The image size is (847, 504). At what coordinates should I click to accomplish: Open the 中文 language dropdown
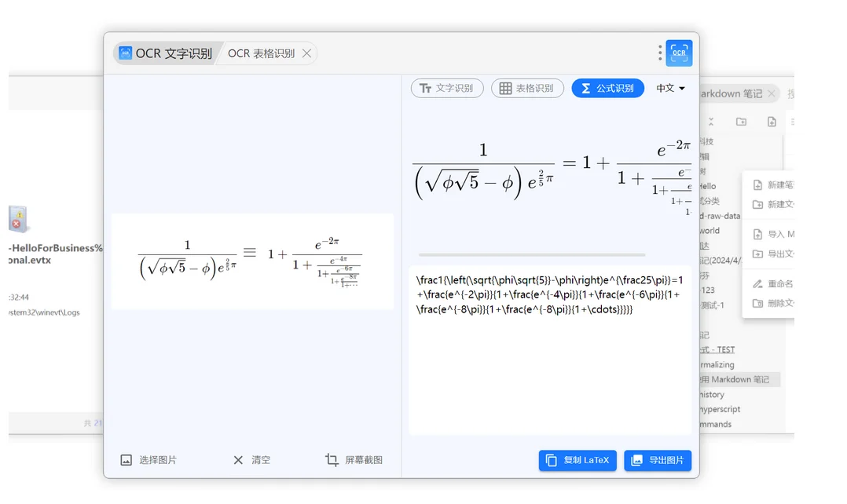pos(670,88)
